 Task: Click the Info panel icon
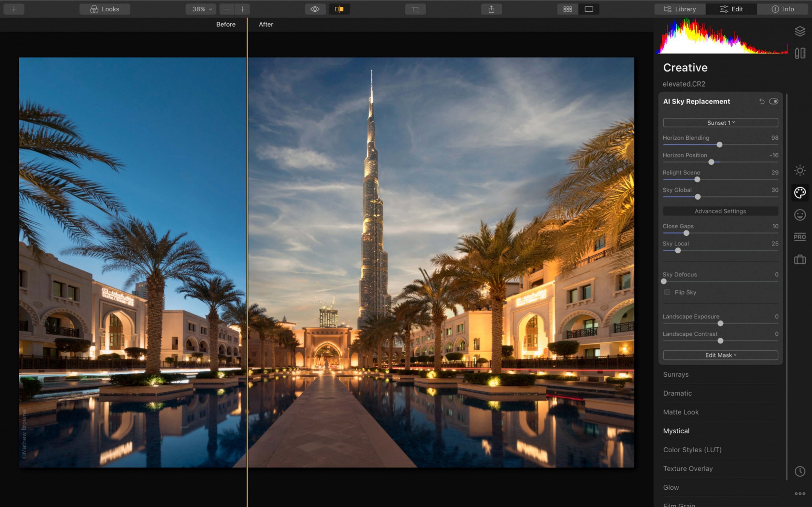click(x=783, y=9)
